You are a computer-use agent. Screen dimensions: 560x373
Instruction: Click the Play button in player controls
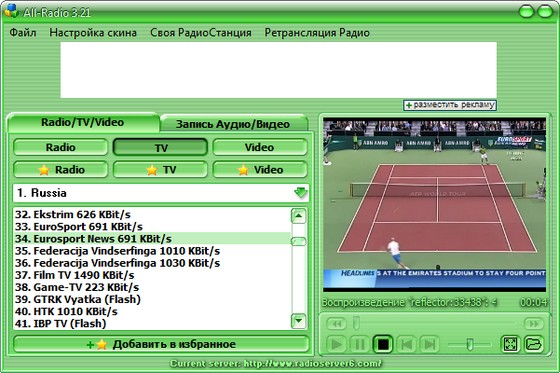click(x=336, y=344)
